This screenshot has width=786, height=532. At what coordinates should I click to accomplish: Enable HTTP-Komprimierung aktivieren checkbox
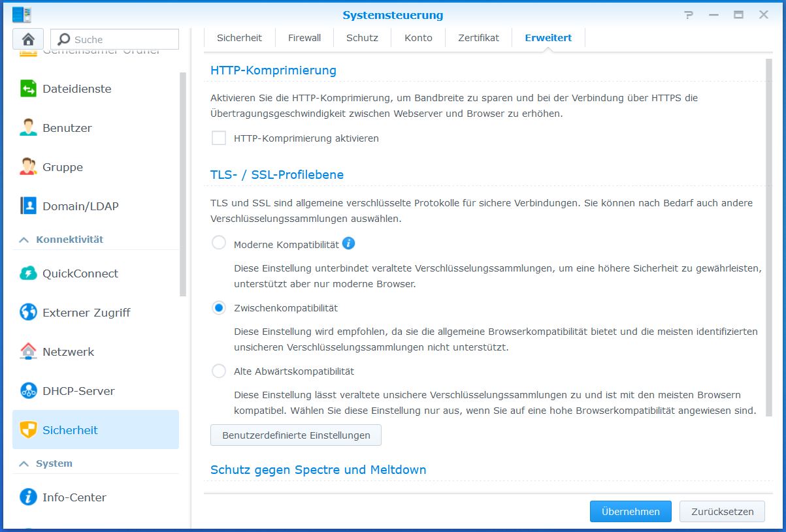click(x=219, y=138)
